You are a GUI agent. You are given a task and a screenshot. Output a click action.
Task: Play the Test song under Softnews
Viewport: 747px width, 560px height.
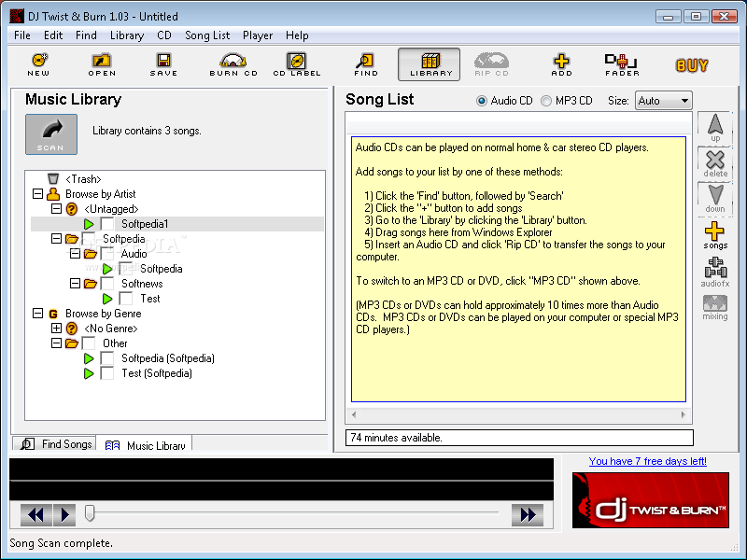point(107,299)
